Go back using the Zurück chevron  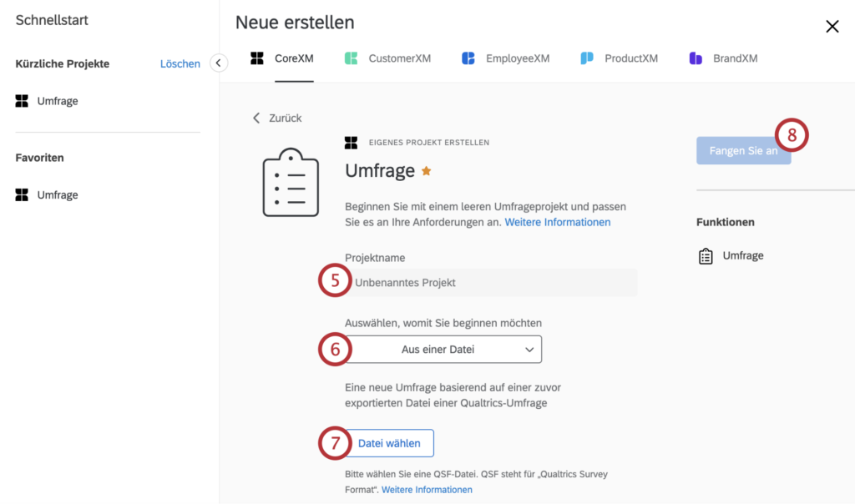(x=256, y=118)
